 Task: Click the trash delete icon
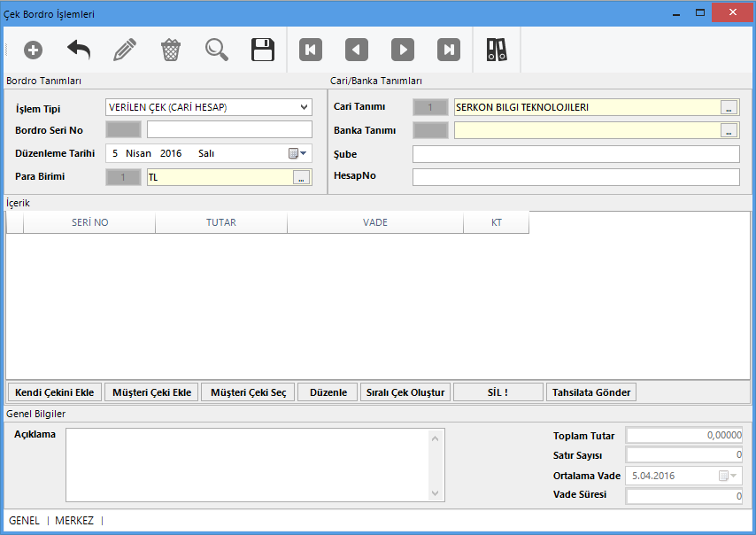[x=171, y=50]
